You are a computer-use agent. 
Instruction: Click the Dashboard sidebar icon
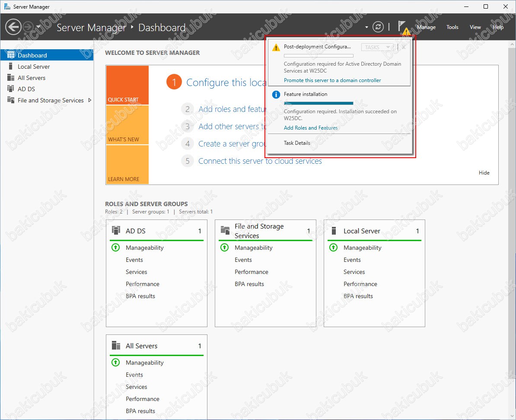point(11,55)
